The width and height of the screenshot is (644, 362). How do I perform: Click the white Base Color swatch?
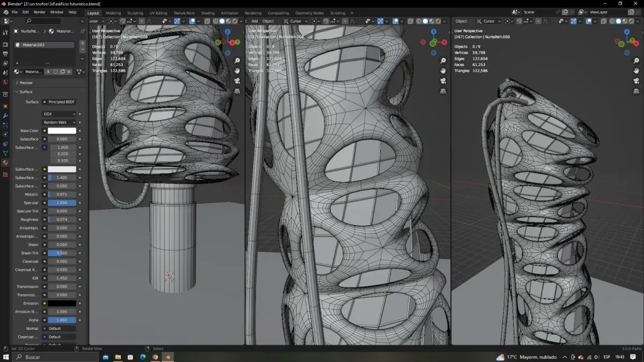(62, 131)
